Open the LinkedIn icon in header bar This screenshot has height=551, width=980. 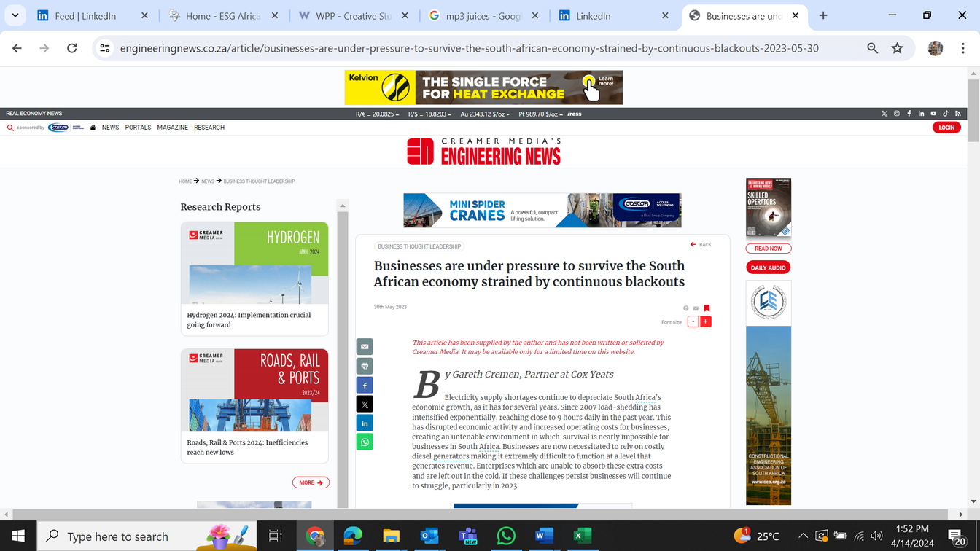tap(921, 114)
